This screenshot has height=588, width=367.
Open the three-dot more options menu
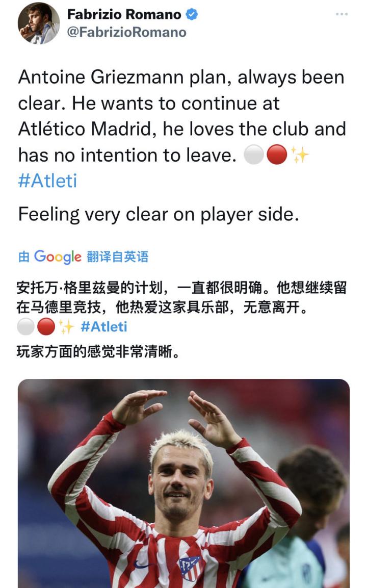pos(342,14)
